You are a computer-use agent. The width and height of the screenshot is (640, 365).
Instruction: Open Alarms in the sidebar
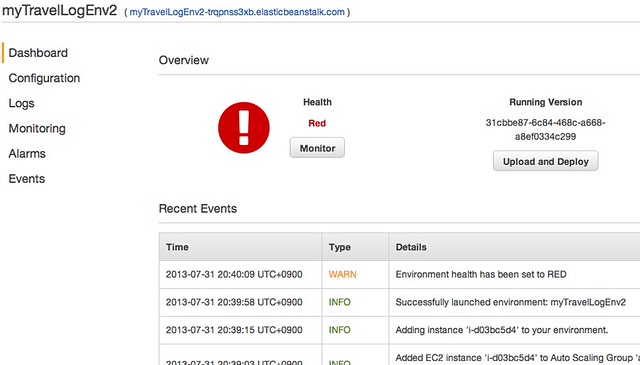(27, 154)
